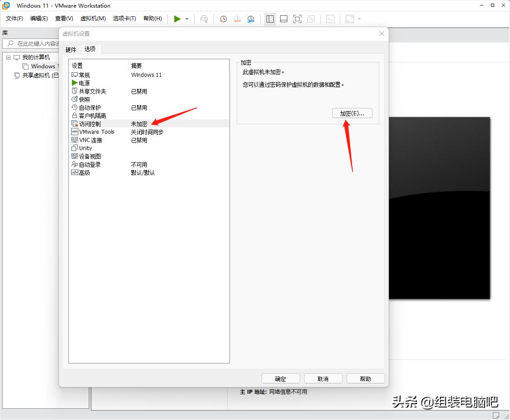Toggle the Library panel visibility

pyautogui.click(x=270, y=19)
